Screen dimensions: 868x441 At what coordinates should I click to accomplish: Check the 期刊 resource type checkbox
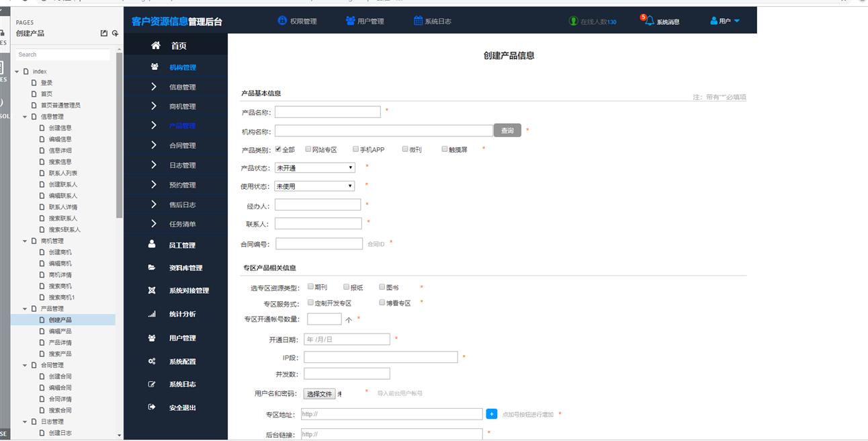[310, 286]
